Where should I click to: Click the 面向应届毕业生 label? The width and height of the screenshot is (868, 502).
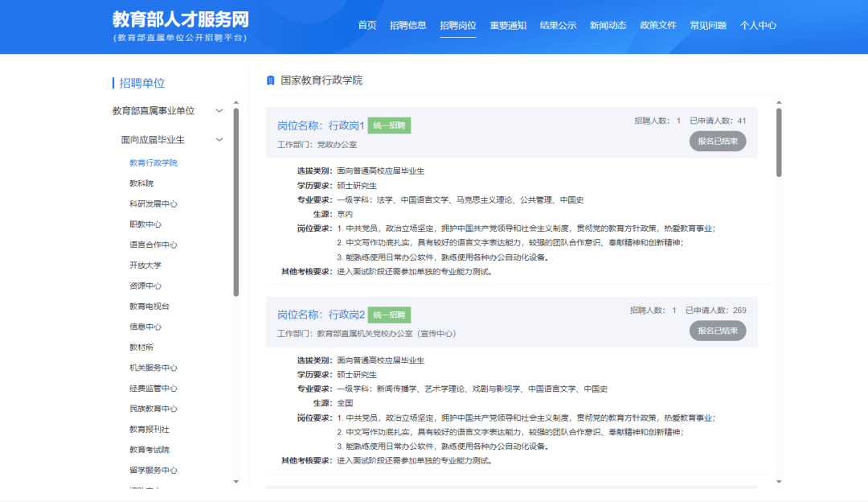[x=153, y=140]
